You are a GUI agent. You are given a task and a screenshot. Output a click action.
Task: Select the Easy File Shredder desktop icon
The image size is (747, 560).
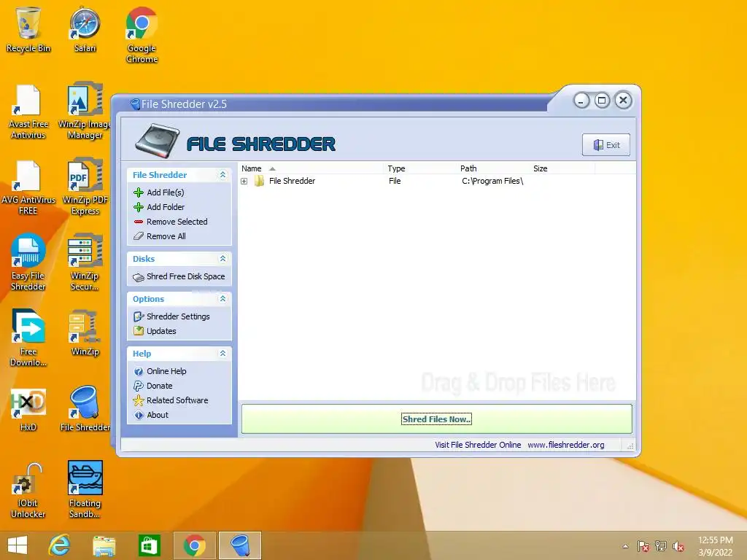(28, 262)
